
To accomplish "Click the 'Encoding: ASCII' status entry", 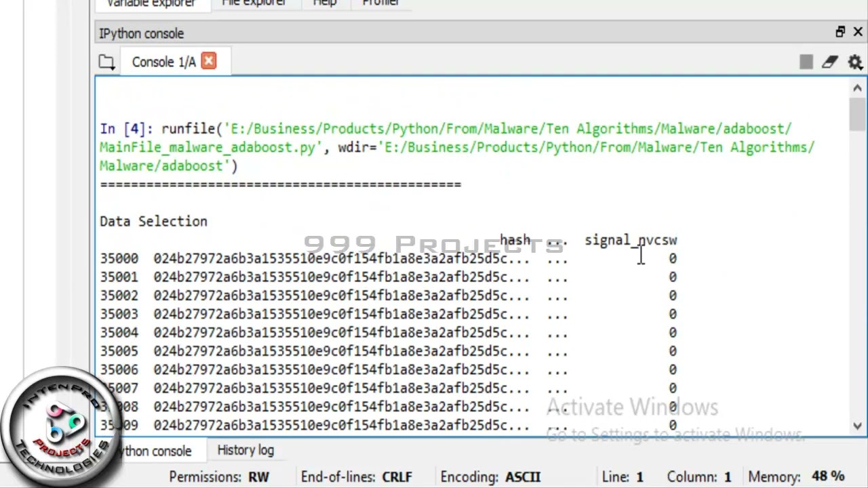I will point(490,476).
